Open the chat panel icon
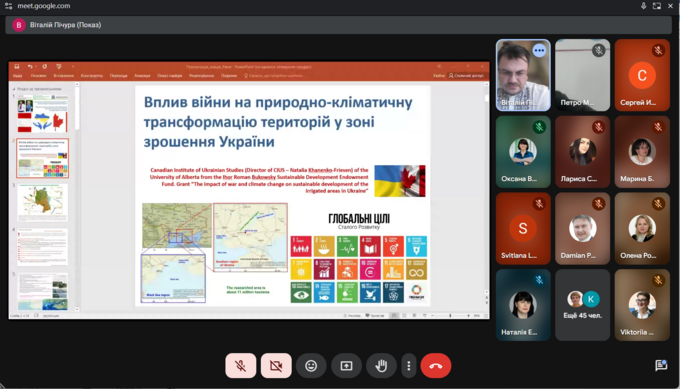The height and width of the screenshot is (389, 680). (x=661, y=366)
